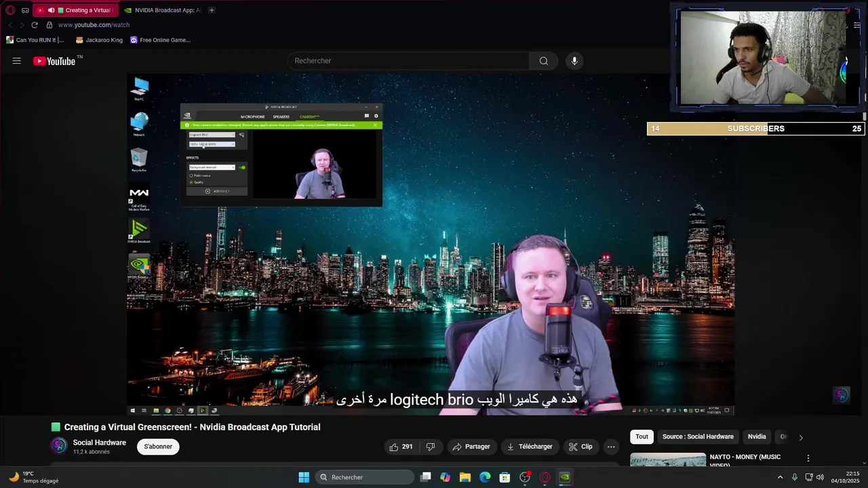Go forward in browser history
Image resolution: width=868 pixels, height=488 pixels.
coord(22,25)
